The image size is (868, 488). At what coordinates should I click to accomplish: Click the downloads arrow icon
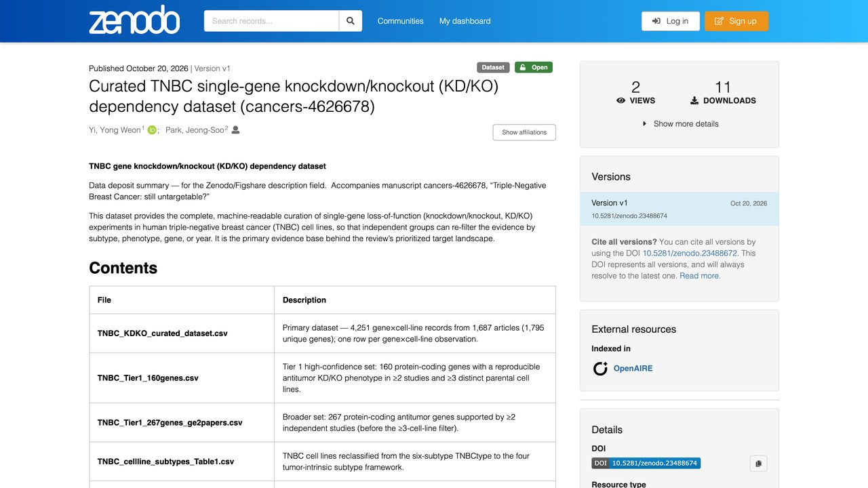coord(694,100)
